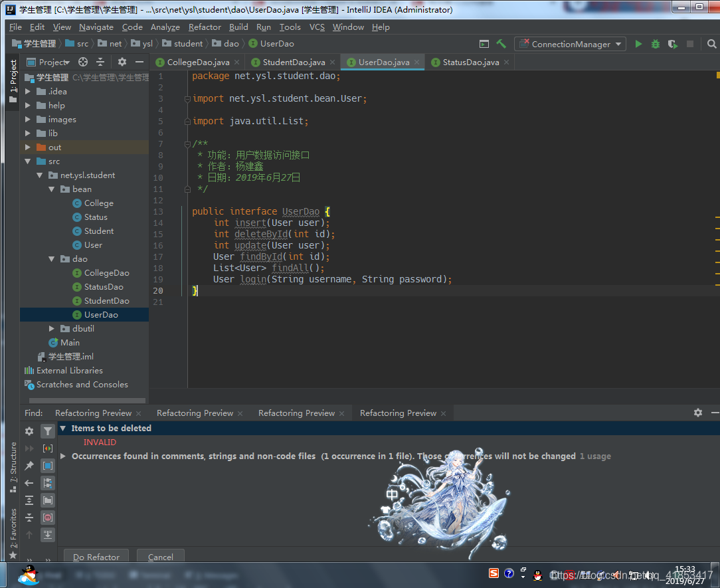This screenshot has width=720, height=588.
Task: Open Project panel settings gear
Action: tap(122, 62)
